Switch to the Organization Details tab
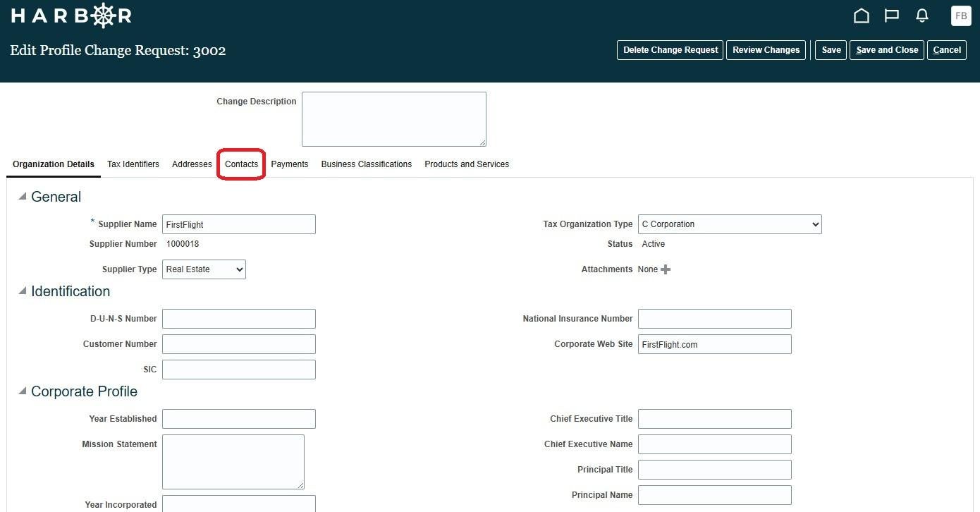The image size is (980, 512). tap(54, 164)
